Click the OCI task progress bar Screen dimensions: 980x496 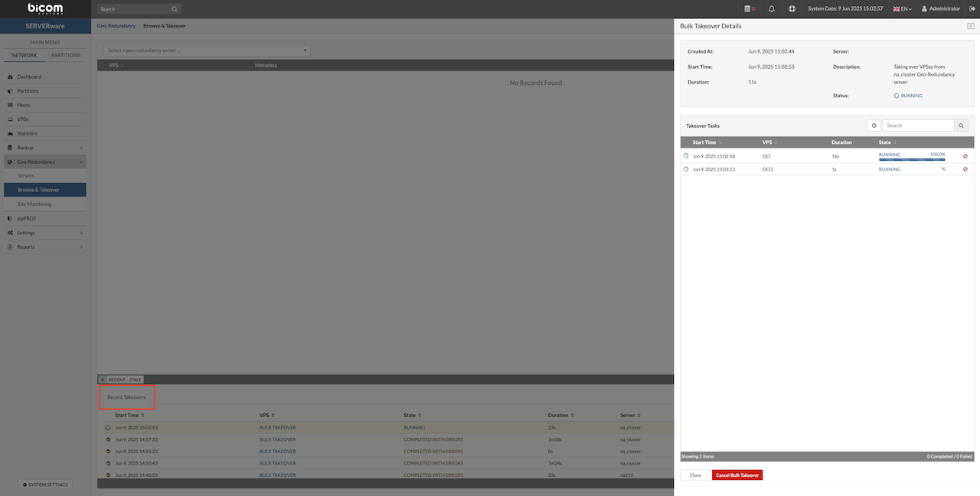(x=911, y=159)
